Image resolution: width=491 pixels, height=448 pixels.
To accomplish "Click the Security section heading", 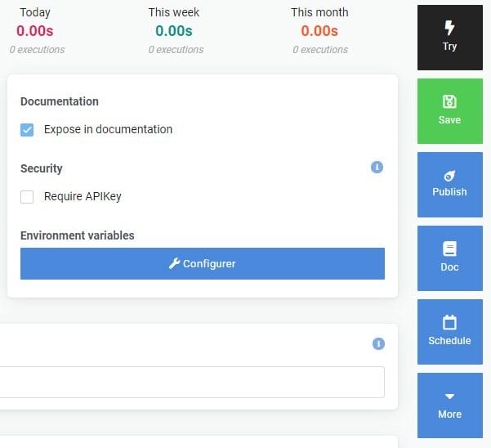I will (x=42, y=168).
